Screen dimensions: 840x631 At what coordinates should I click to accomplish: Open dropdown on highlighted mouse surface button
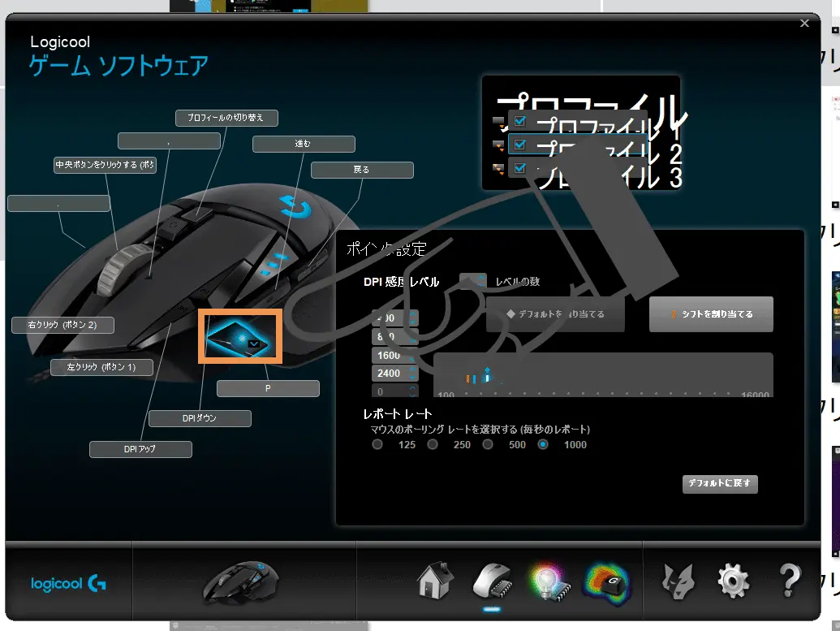coord(254,344)
